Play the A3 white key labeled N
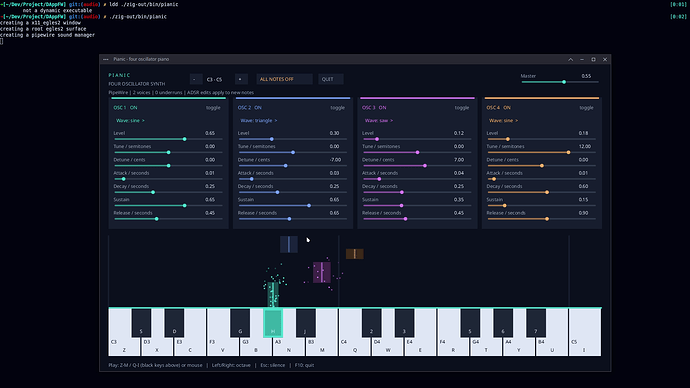Viewport: 690px width, 388px height. point(289,348)
